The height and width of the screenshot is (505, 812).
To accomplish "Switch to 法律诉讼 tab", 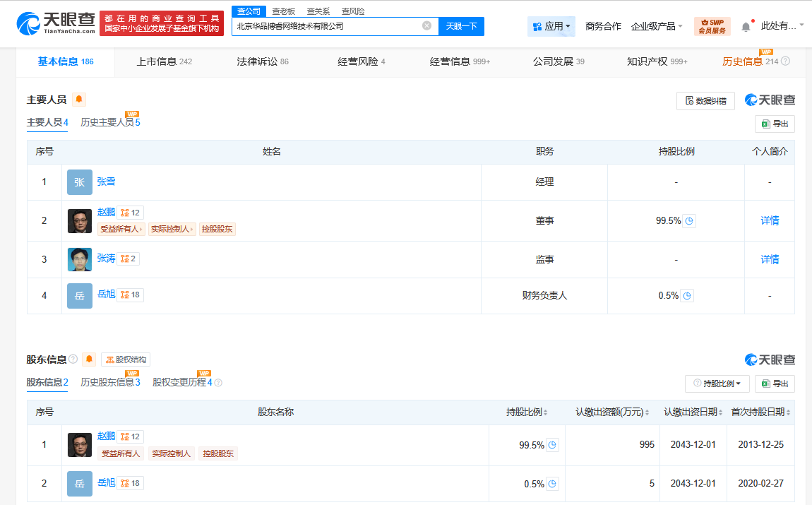I will pos(262,61).
